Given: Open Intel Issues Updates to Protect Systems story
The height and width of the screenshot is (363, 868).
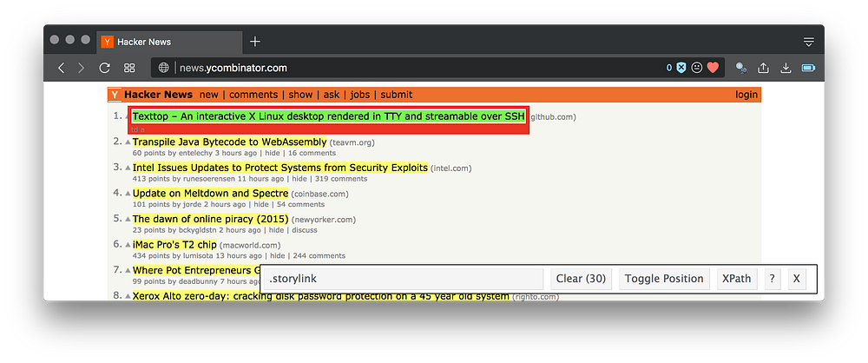Looking at the screenshot, I should tap(280, 168).
